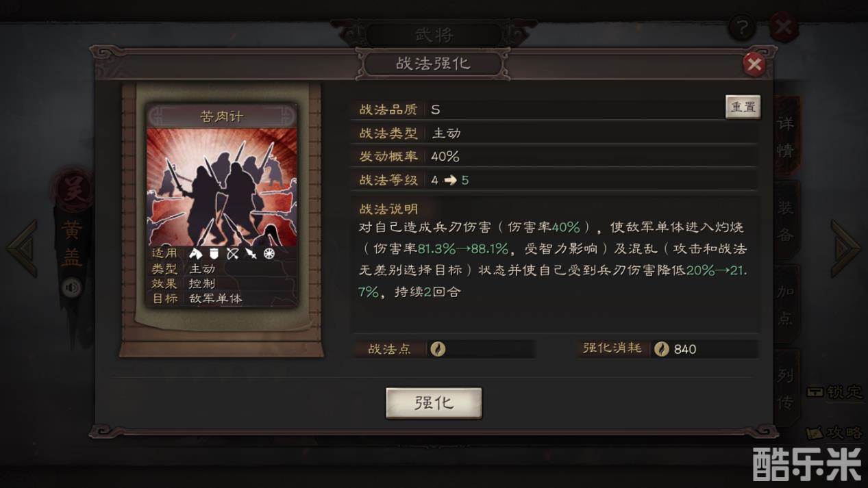
Task: Click the cavalry troop type icon
Action: (196, 254)
